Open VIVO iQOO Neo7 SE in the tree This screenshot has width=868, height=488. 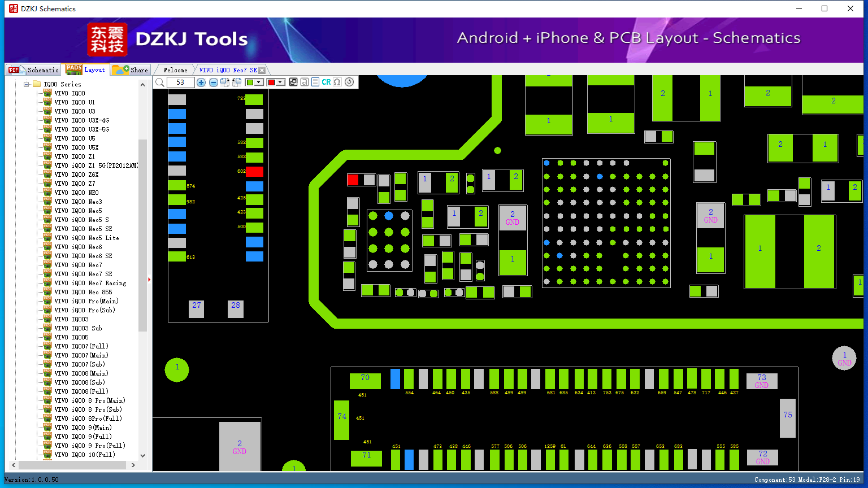point(83,274)
